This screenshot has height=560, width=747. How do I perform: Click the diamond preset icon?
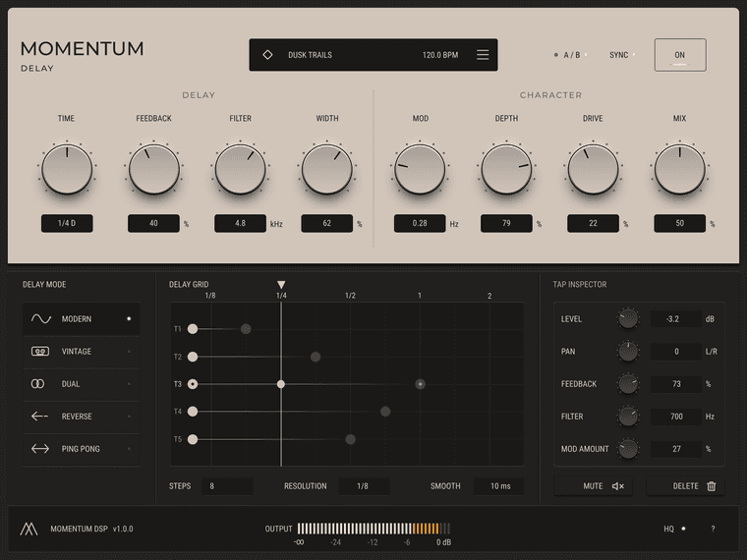(267, 55)
